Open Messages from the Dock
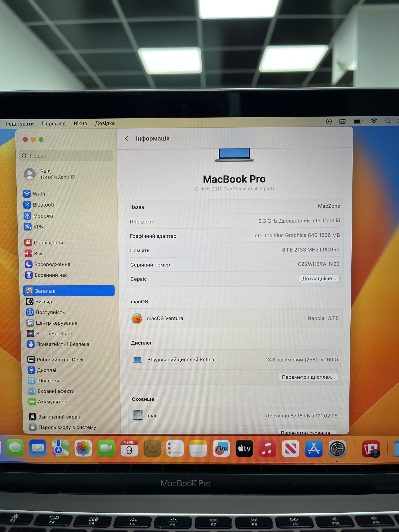This screenshot has width=399, height=532. pos(15,448)
